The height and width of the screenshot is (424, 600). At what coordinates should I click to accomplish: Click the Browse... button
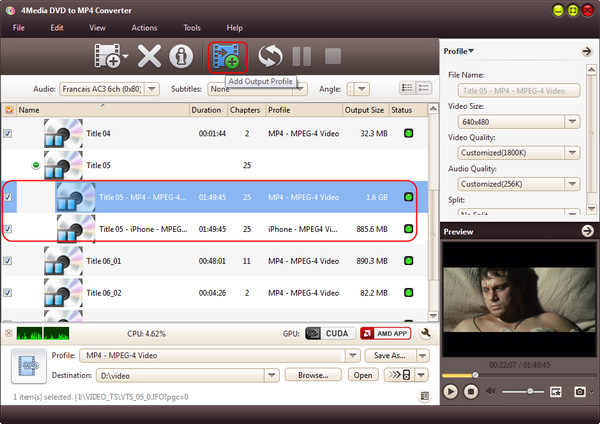[x=312, y=375]
